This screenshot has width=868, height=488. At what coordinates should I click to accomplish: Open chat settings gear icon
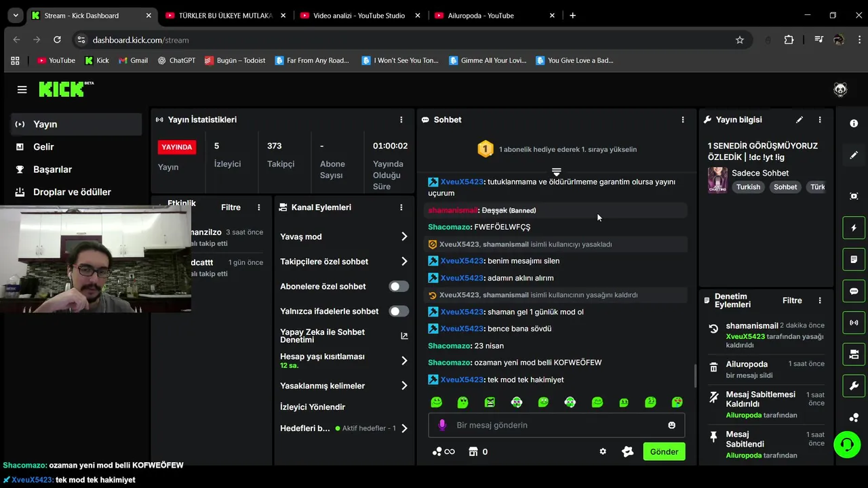[603, 451]
